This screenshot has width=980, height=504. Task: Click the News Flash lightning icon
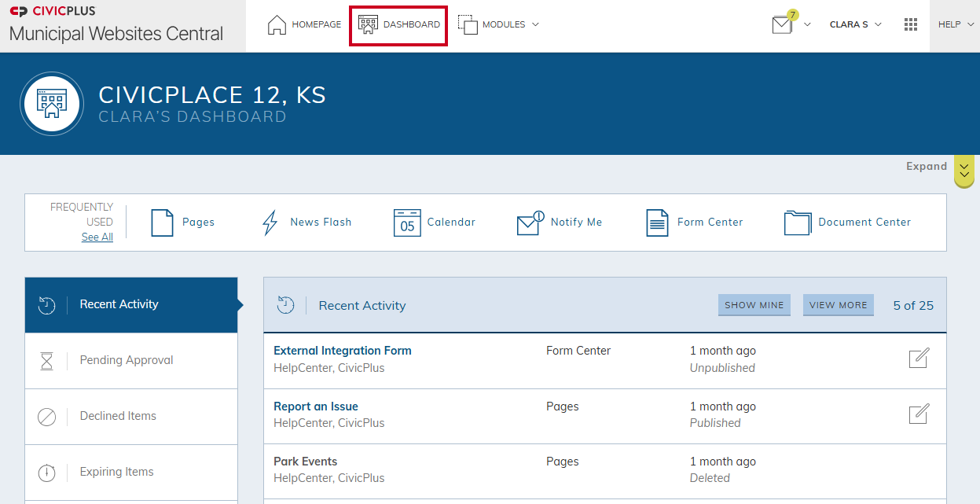click(x=270, y=223)
